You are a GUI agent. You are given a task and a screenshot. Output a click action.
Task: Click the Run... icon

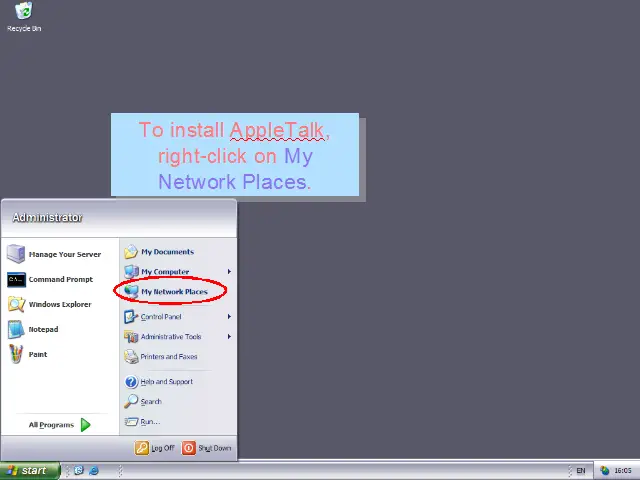131,421
